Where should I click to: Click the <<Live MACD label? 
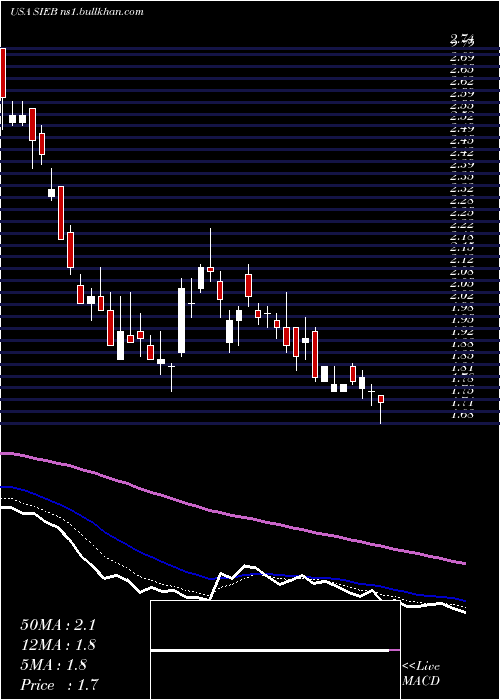click(421, 674)
